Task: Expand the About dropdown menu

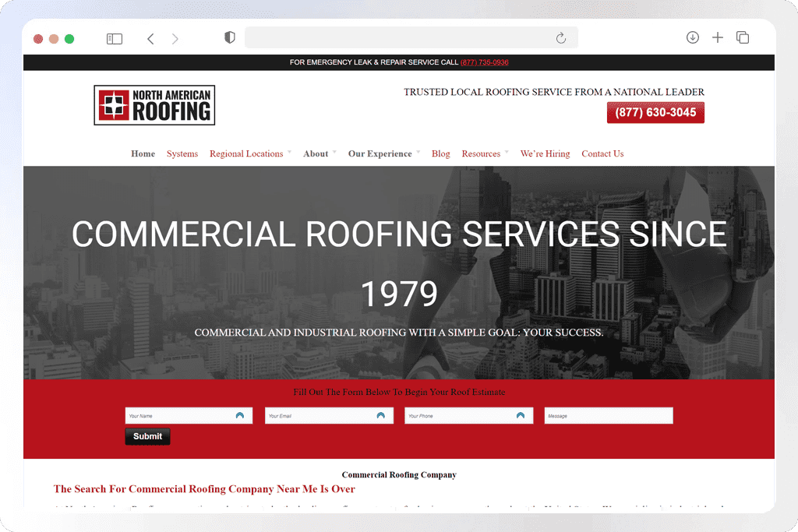Action: [315, 153]
